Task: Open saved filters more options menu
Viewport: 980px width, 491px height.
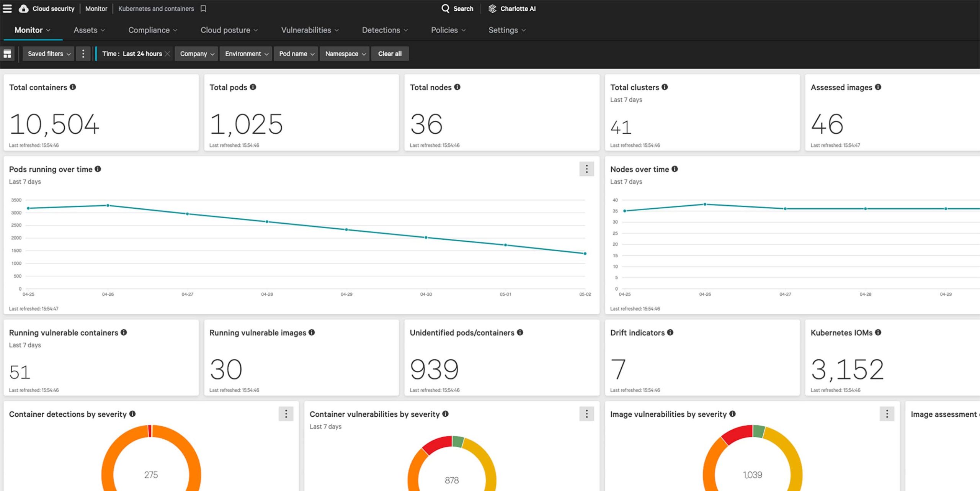Action: click(83, 54)
